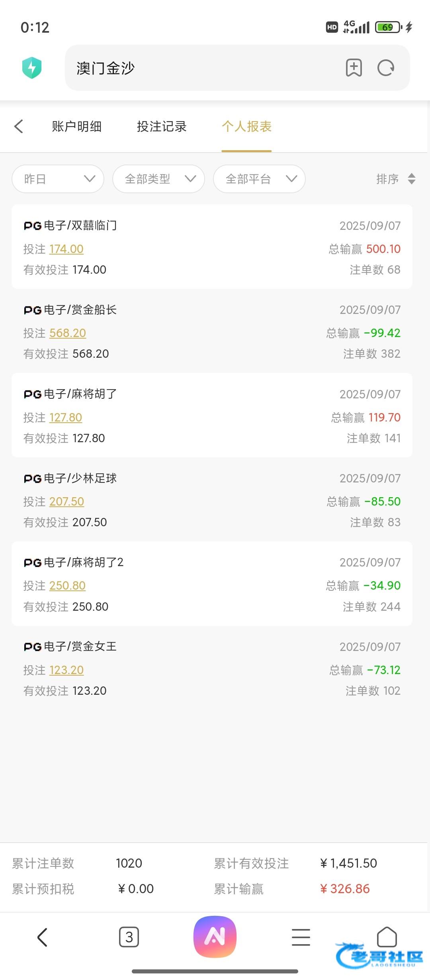Screen dimensions: 430x980
Task: Reload the page with refresh icon
Action: [x=385, y=68]
